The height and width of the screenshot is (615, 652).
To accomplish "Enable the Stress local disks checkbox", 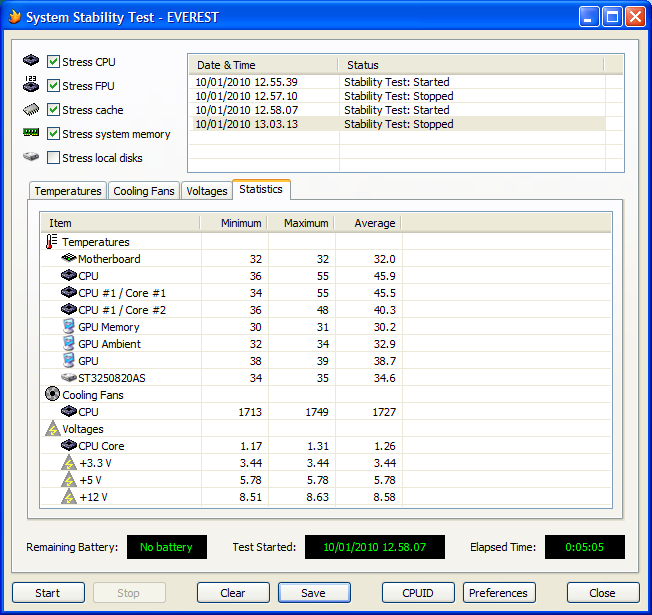I will (53, 158).
